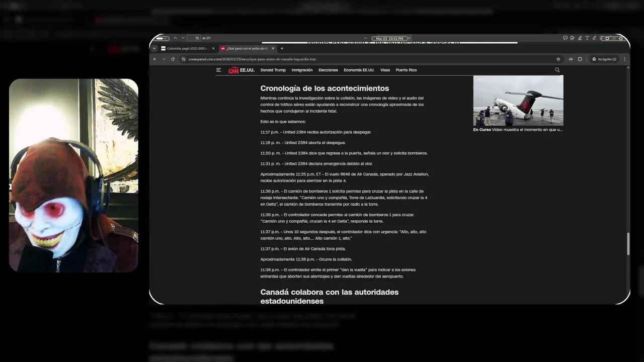Select the highlighter annotation tool
This screenshot has width=644, height=362.
(x=580, y=38)
